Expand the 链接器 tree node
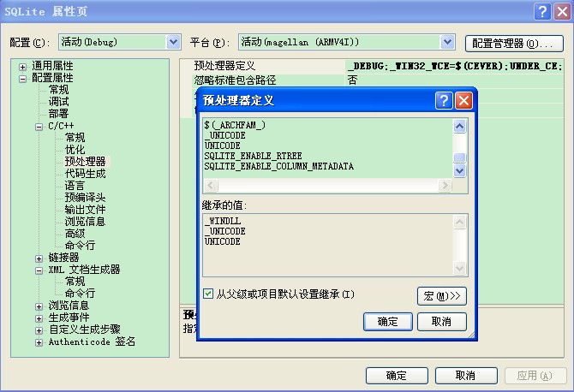This screenshot has height=392, width=574. 39,258
